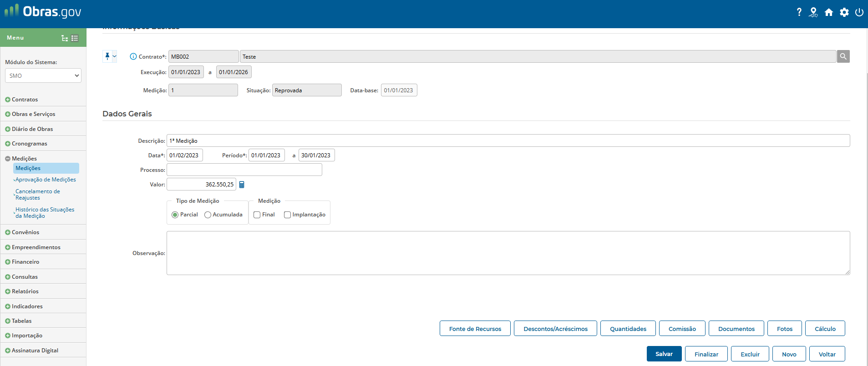Viewport: 868px width, 366px height.
Task: Open Histórico das Situações da Medição
Action: 45,213
